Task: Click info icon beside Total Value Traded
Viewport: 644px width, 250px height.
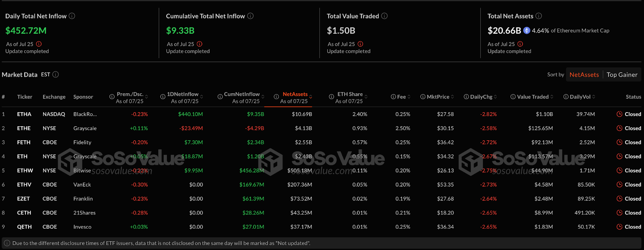Action: pyautogui.click(x=384, y=16)
